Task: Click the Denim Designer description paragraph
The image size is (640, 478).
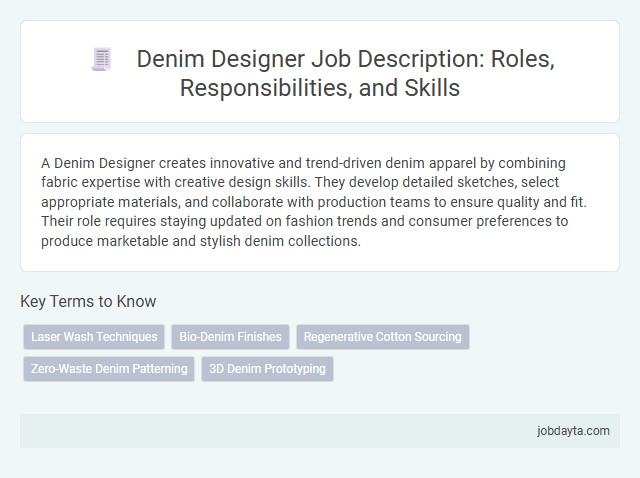Action: tap(314, 202)
